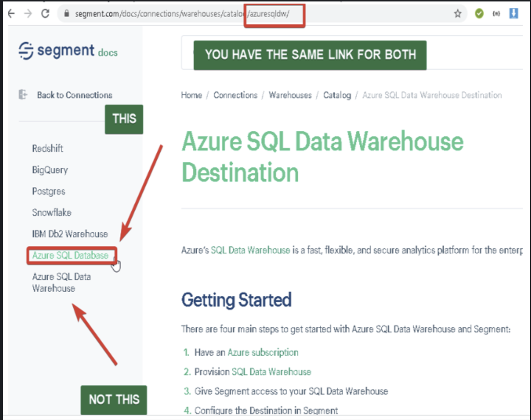Click step 3 Give Segment access text

[x=291, y=391]
